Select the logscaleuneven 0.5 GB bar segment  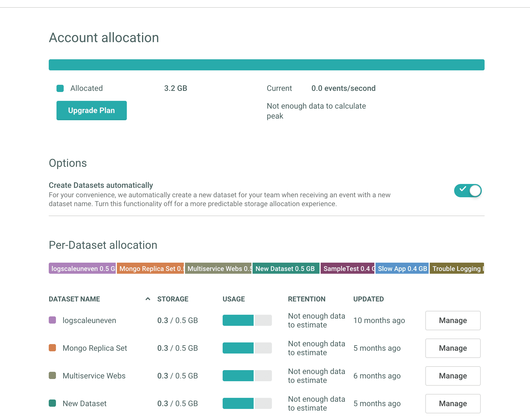tap(82, 268)
